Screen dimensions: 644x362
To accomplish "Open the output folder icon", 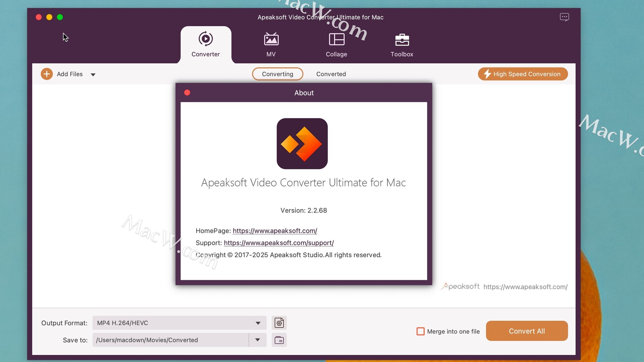I will coord(279,340).
